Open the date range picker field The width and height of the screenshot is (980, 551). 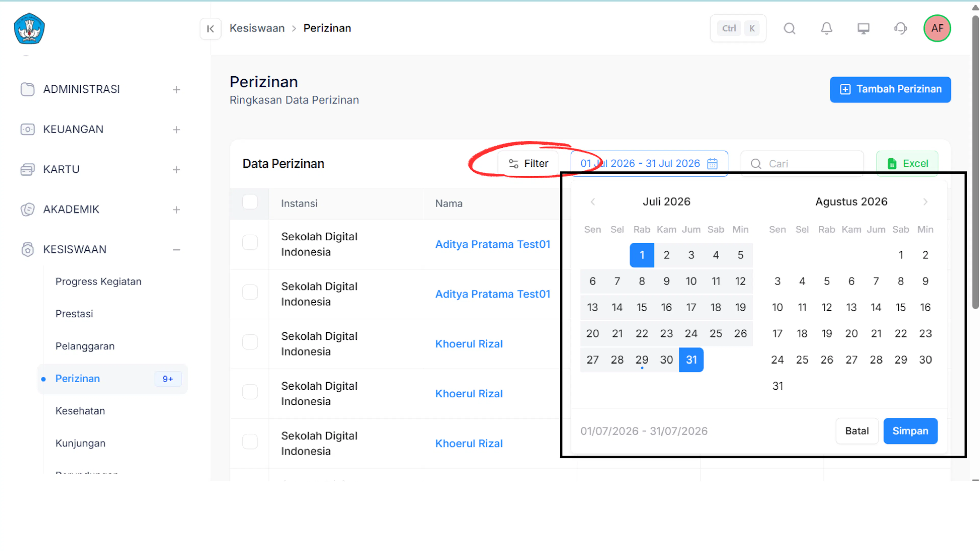point(649,164)
